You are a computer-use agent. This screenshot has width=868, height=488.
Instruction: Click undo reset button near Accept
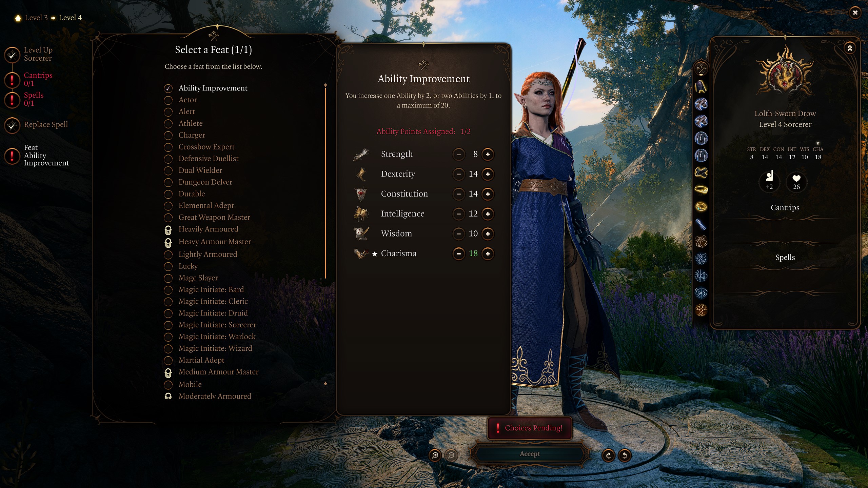tap(624, 455)
